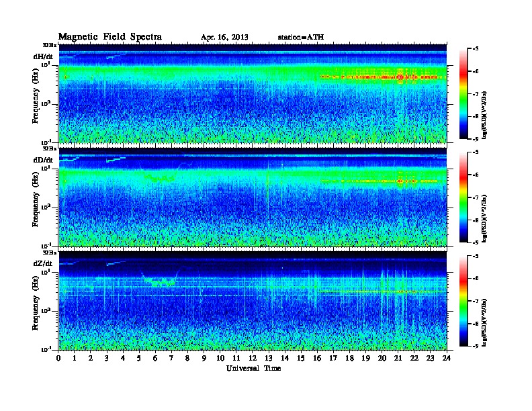Click hour tick label "16" on time axis

[317, 358]
